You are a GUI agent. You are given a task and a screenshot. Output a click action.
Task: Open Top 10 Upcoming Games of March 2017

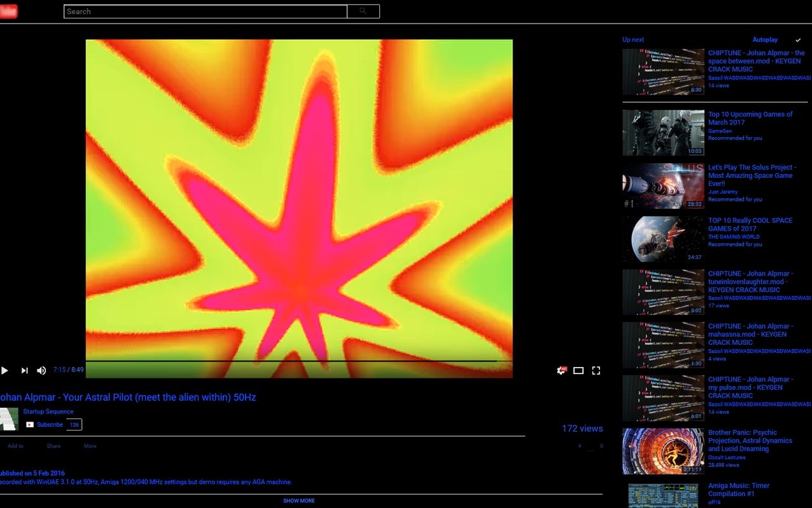(750, 118)
